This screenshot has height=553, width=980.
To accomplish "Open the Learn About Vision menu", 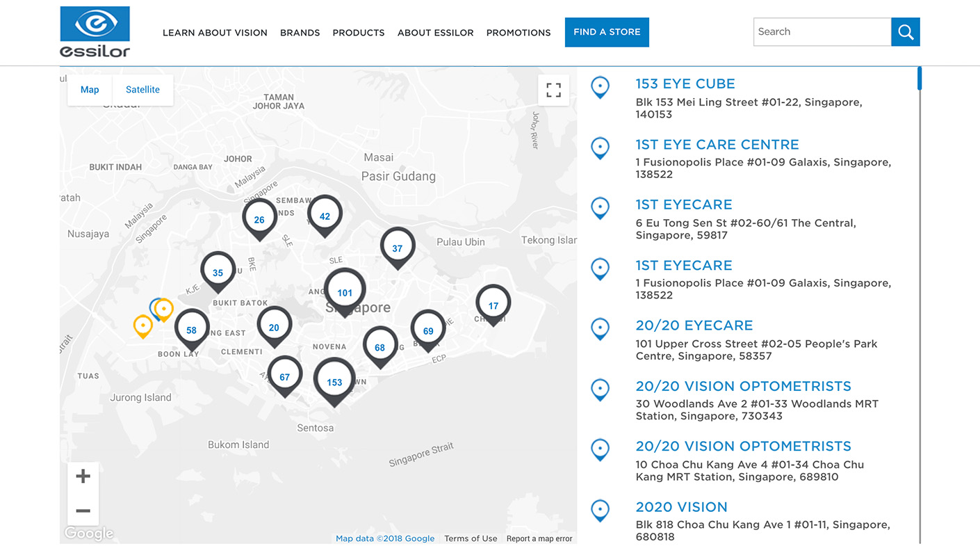I will [x=215, y=33].
